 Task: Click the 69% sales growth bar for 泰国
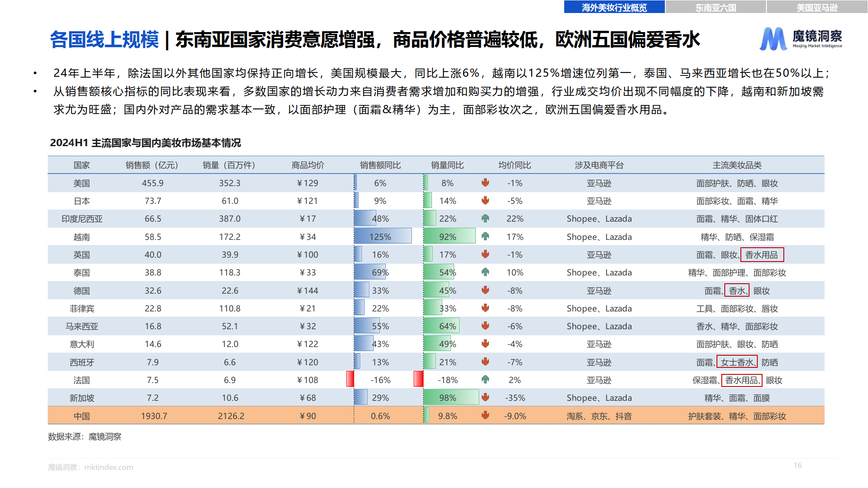click(370, 272)
